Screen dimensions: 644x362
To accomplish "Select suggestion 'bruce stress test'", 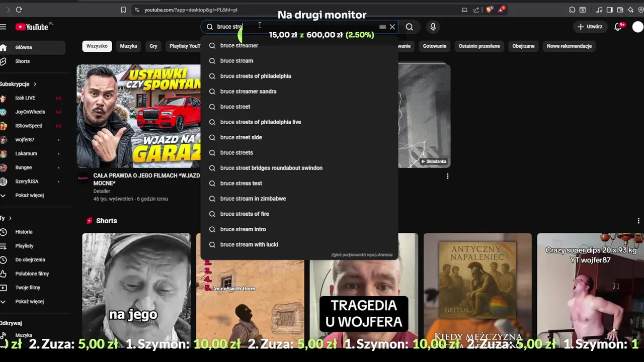I will coord(299,184).
